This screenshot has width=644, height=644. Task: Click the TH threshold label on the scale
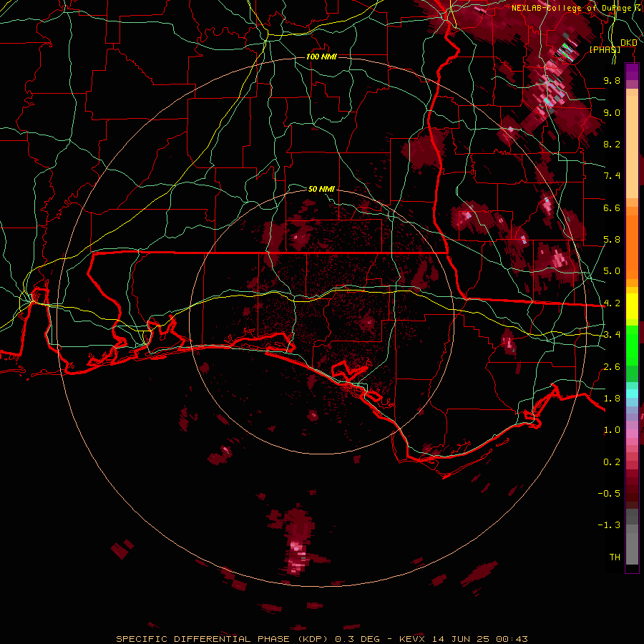tap(615, 557)
